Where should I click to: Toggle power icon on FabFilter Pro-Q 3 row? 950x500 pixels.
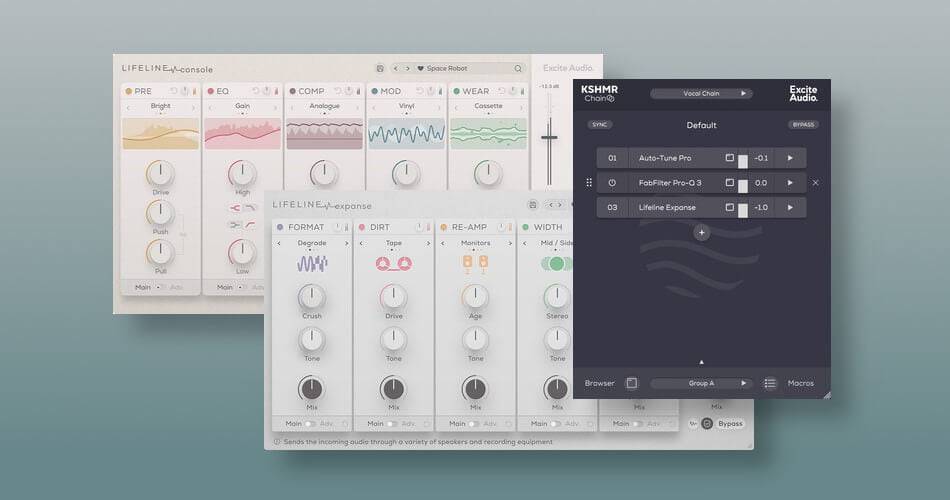(x=612, y=182)
